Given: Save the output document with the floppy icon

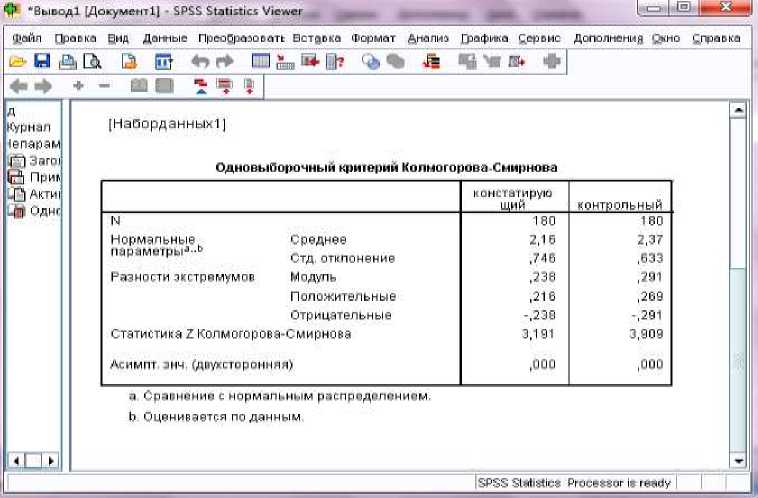Looking at the screenshot, I should [41, 62].
